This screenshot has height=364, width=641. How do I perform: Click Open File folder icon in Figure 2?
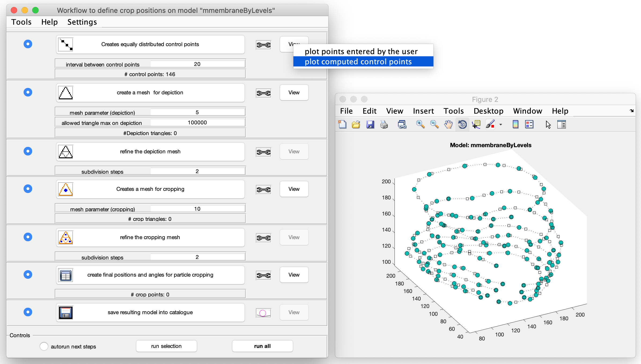pyautogui.click(x=356, y=125)
